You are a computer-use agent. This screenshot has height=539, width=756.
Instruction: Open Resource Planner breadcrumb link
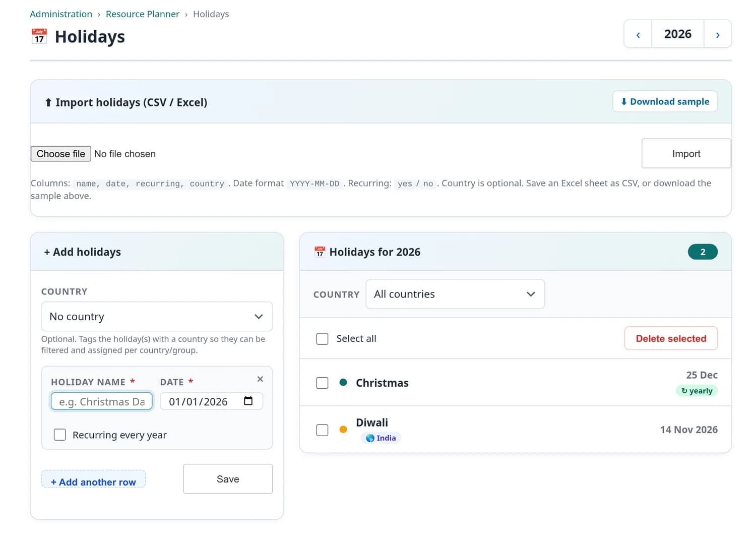[x=143, y=14]
